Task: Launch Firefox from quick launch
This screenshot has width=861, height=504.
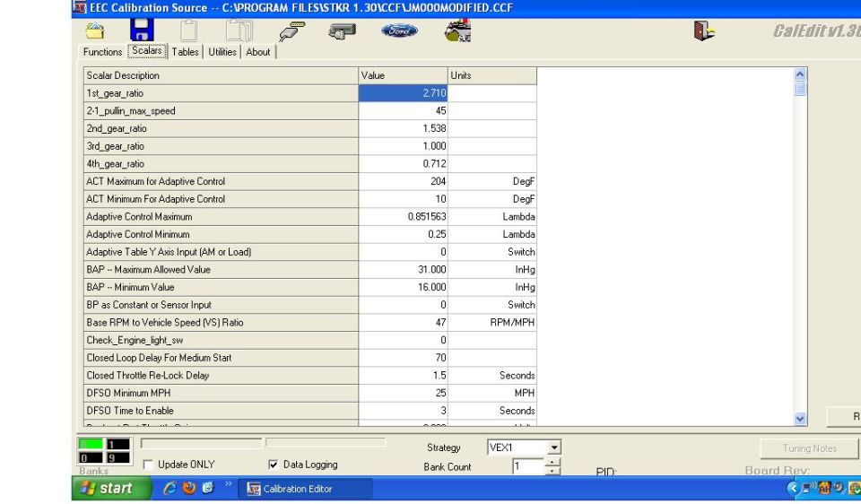Action: pyautogui.click(x=189, y=488)
